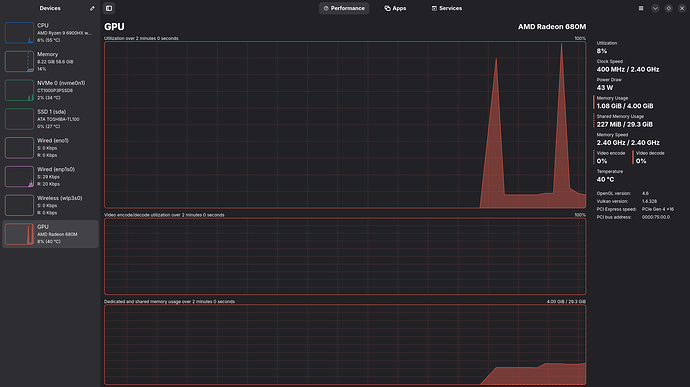Close the Mission Center window
The image size is (690, 387).
point(682,8)
